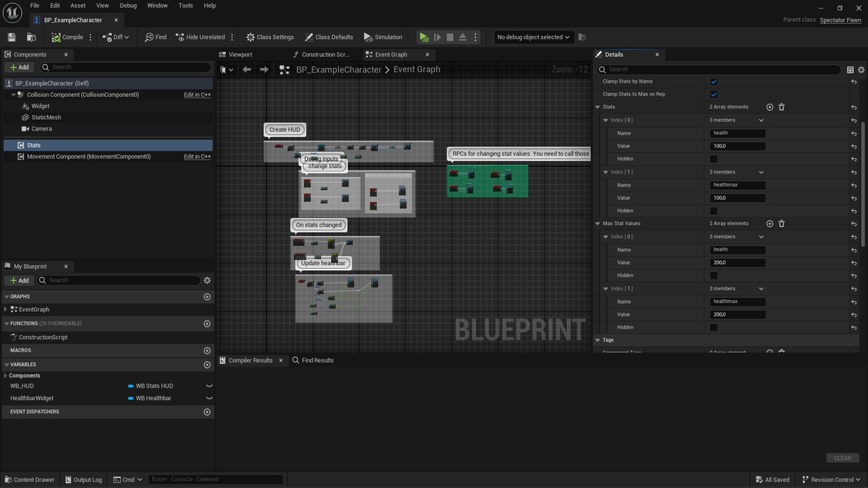Reset Clamp Stats by Name to default
Viewport: 868px width, 488px height.
pos(854,81)
